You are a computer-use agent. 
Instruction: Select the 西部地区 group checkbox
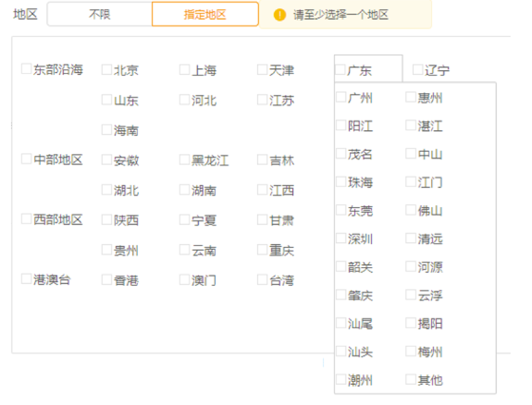pos(26,219)
